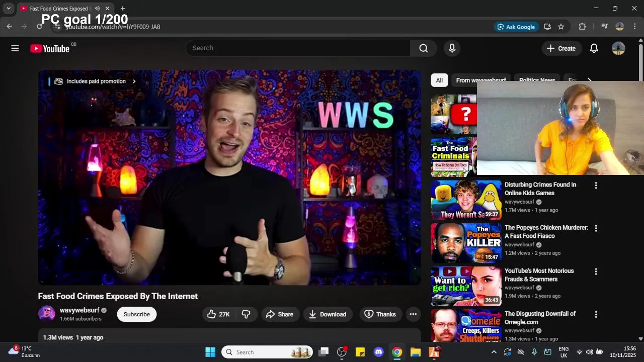Click Ask Google in address bar
This screenshot has height=362, width=644.
tap(516, 27)
